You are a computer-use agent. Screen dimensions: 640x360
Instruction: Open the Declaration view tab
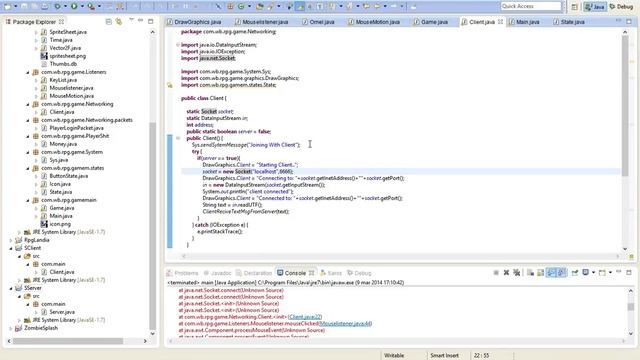coord(254,273)
